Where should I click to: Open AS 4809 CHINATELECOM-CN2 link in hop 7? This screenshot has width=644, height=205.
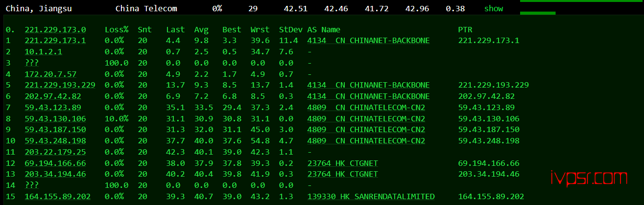point(366,108)
